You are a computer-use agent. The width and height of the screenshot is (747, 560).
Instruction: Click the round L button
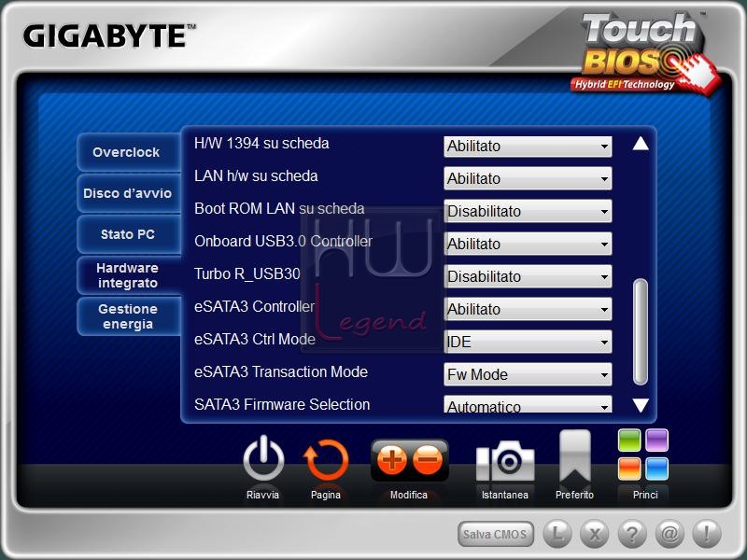(557, 534)
